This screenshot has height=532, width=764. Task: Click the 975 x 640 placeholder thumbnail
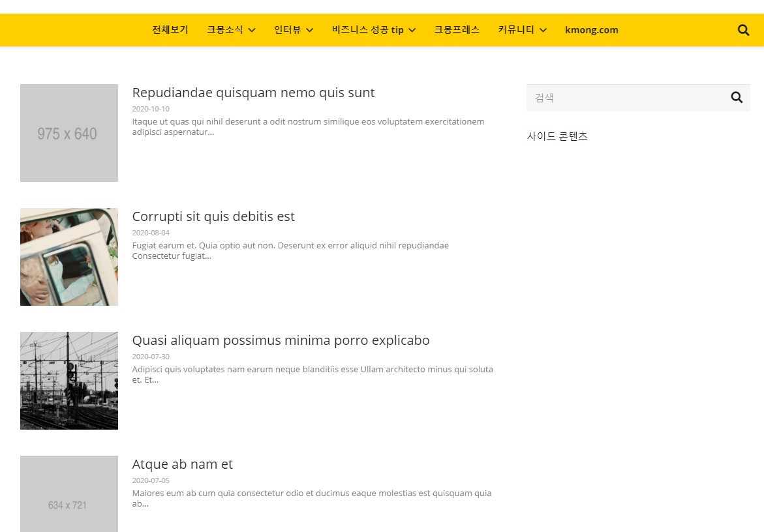69,133
